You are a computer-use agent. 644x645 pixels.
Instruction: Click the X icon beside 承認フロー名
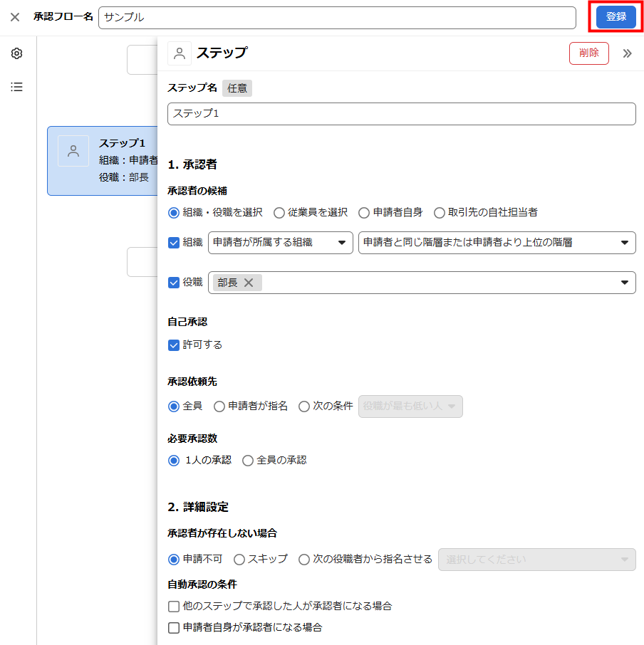15,17
